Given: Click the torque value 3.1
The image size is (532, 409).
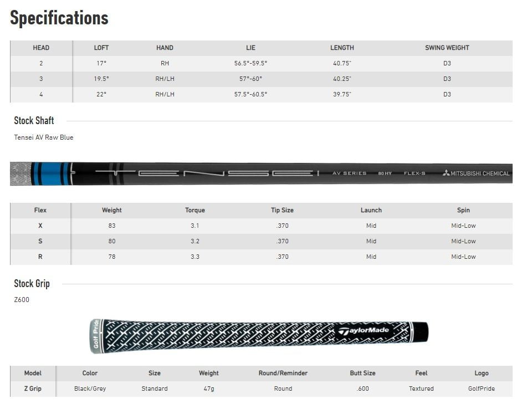Looking at the screenshot, I should (x=195, y=226).
